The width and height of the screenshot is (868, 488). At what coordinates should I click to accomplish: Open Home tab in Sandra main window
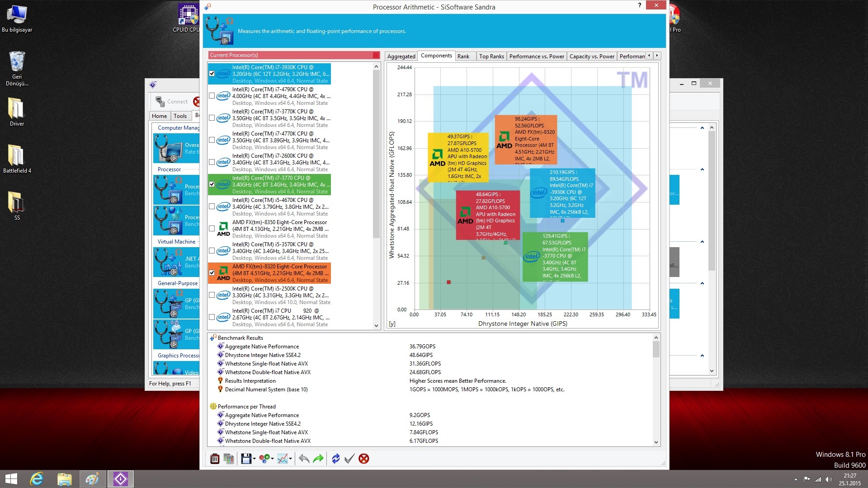159,116
